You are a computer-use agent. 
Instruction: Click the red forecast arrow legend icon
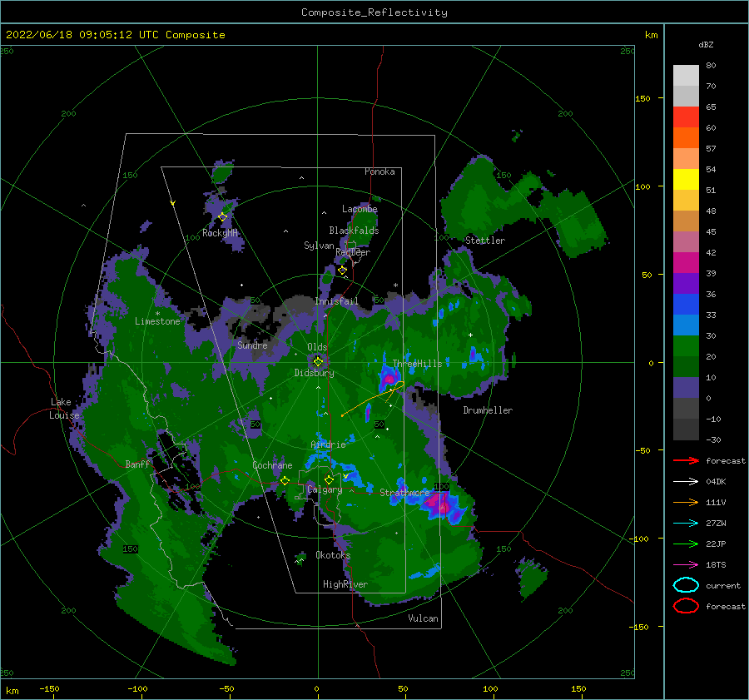686,460
